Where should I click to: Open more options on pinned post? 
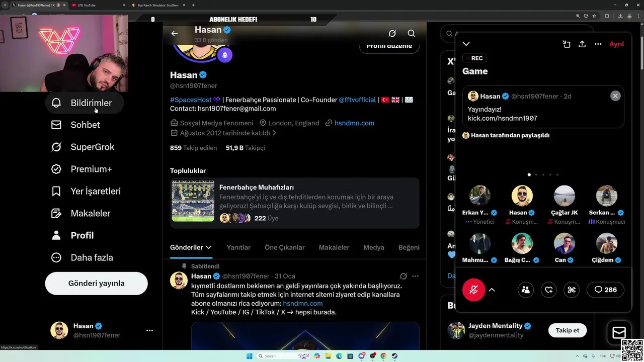[x=415, y=276]
